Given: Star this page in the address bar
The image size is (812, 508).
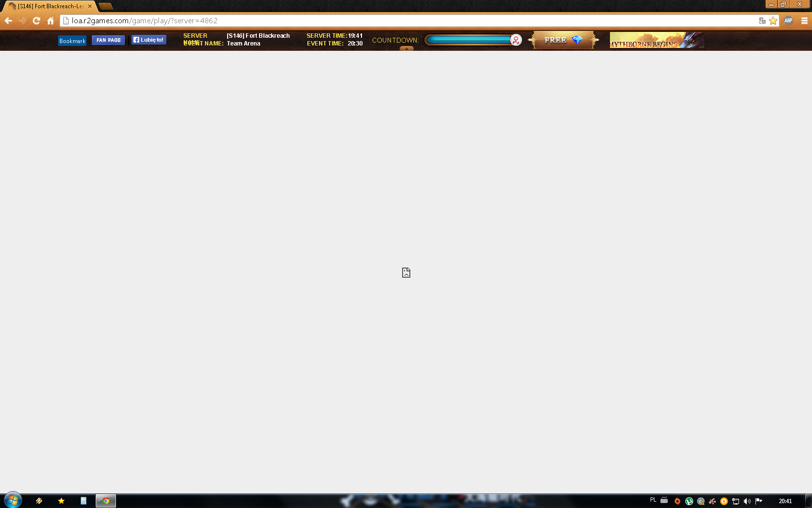Looking at the screenshot, I should click(773, 21).
